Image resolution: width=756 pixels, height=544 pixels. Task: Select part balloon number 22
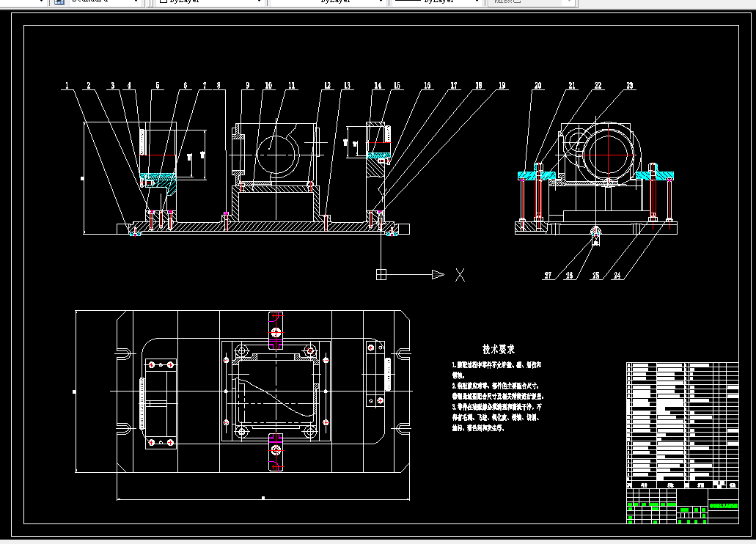click(598, 85)
